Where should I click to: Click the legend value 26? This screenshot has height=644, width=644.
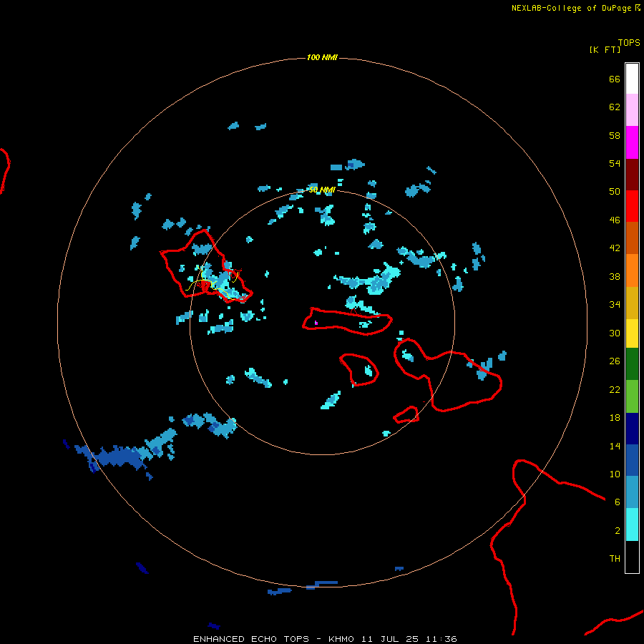pyautogui.click(x=615, y=361)
